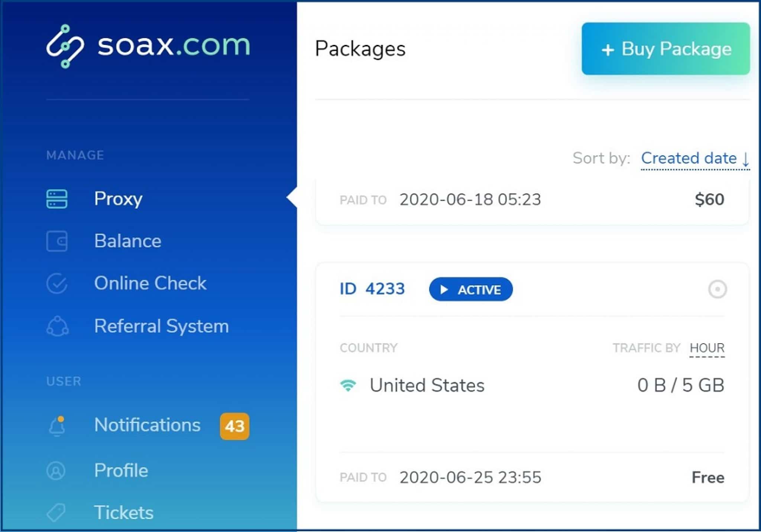761x532 pixels.
Task: Click the Proxy server icon in sidebar
Action: (57, 199)
